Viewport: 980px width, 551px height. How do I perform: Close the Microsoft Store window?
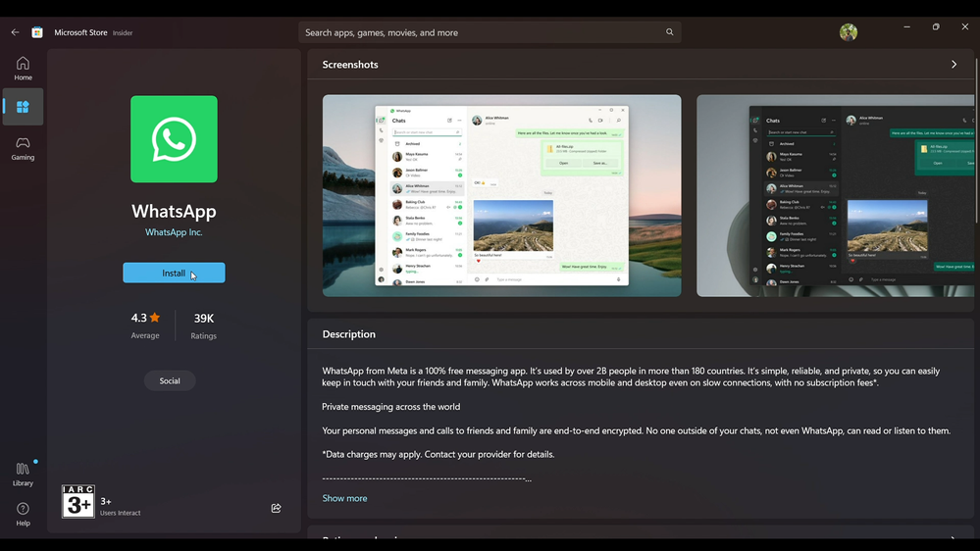tap(964, 26)
